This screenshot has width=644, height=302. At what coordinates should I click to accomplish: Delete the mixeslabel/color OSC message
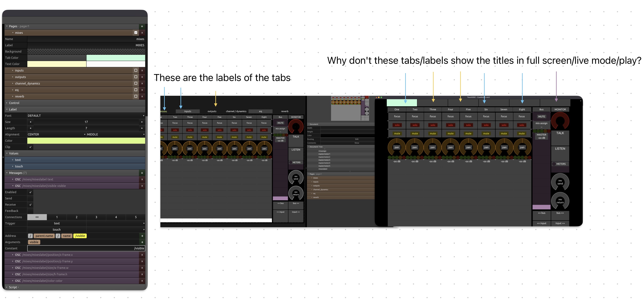pyautogui.click(x=142, y=281)
